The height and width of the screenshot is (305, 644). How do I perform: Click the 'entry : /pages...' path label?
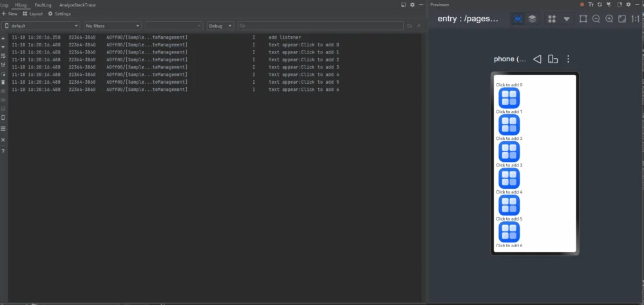coord(468,19)
